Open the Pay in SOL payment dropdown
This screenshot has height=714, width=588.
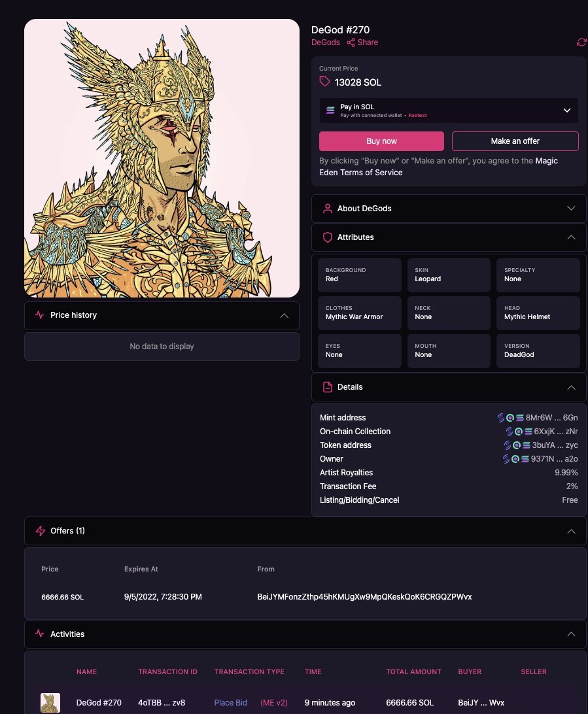point(567,110)
